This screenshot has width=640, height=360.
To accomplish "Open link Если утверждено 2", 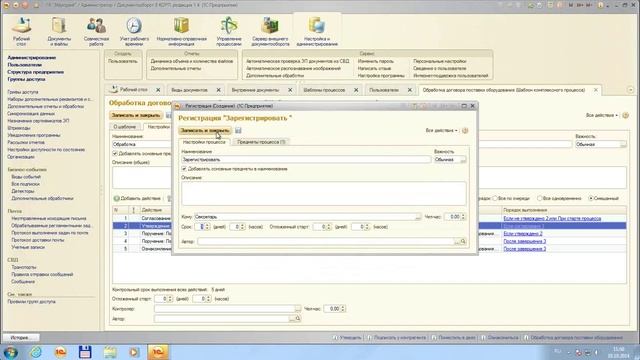I will coord(523,233).
